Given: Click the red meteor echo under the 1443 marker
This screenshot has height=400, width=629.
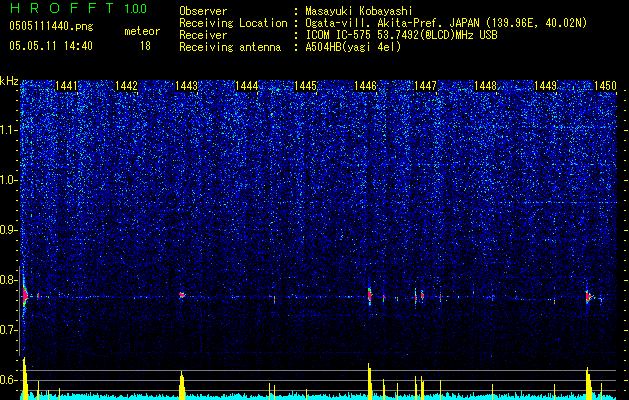Looking at the screenshot, I should tap(181, 295).
